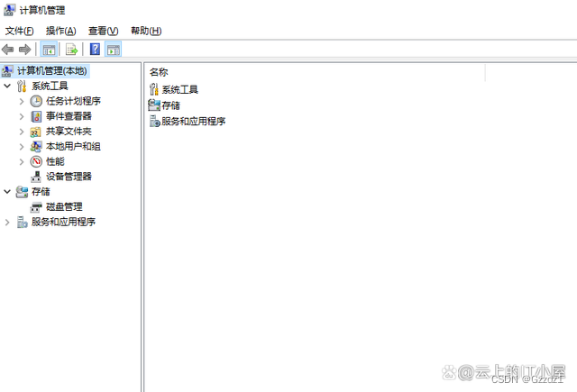Click the Back arrow toolbar icon

8,50
